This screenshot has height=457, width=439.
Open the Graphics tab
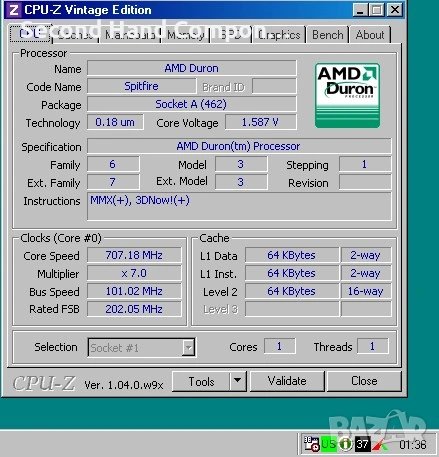(x=279, y=35)
